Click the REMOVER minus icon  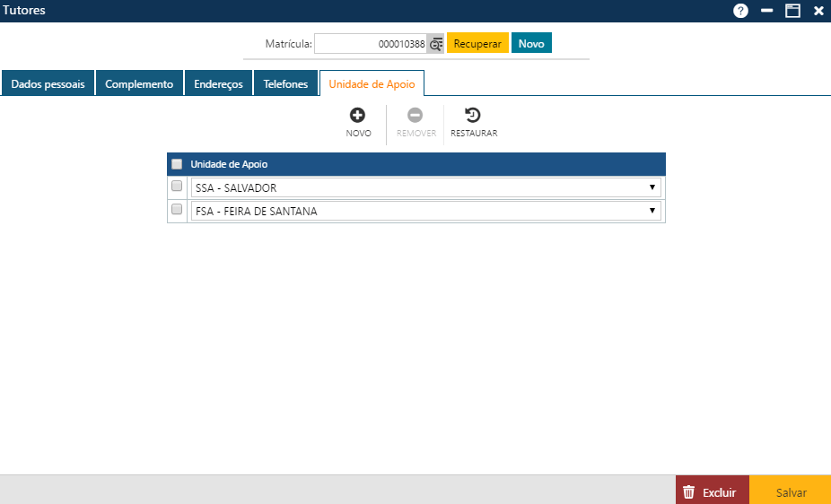(x=415, y=115)
